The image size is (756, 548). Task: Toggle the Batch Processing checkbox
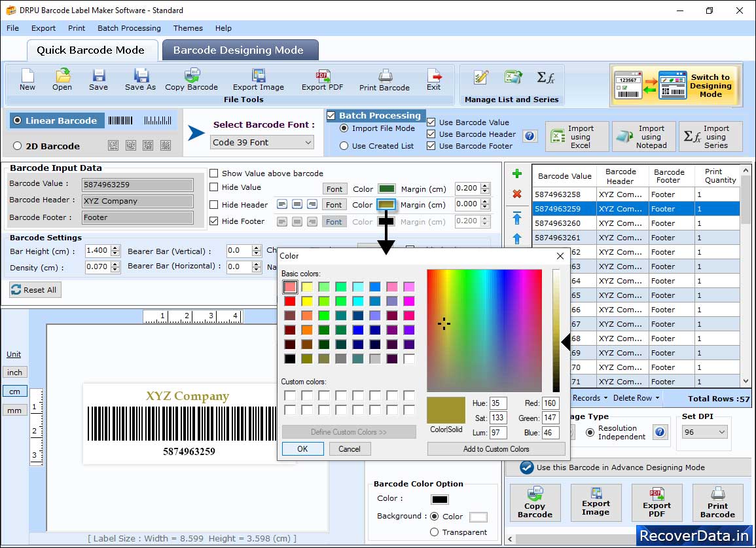tap(331, 115)
